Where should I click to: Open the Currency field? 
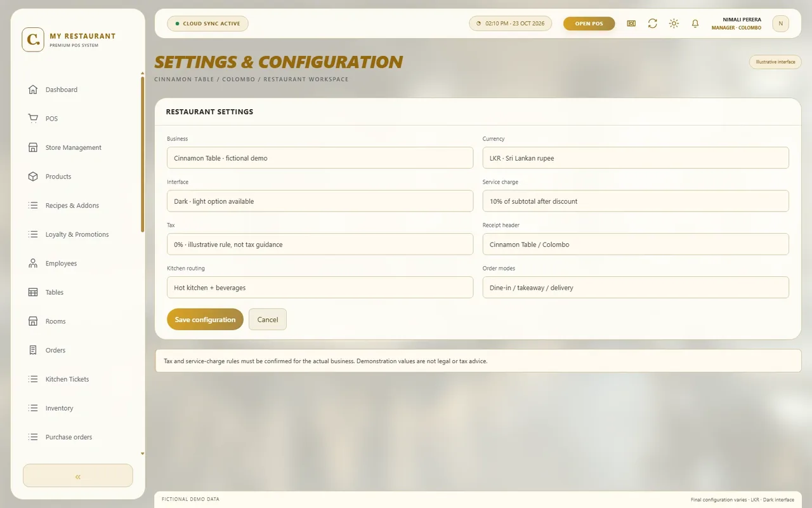(636, 158)
